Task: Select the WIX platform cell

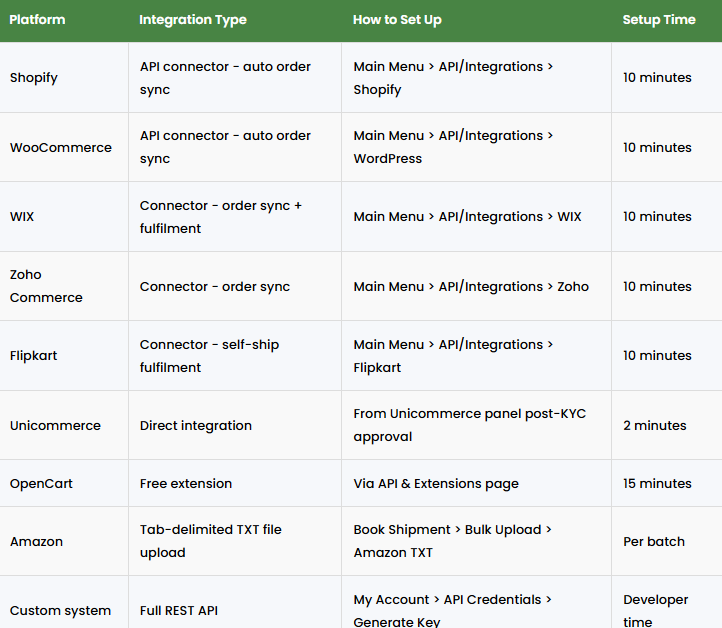Action: (64, 216)
